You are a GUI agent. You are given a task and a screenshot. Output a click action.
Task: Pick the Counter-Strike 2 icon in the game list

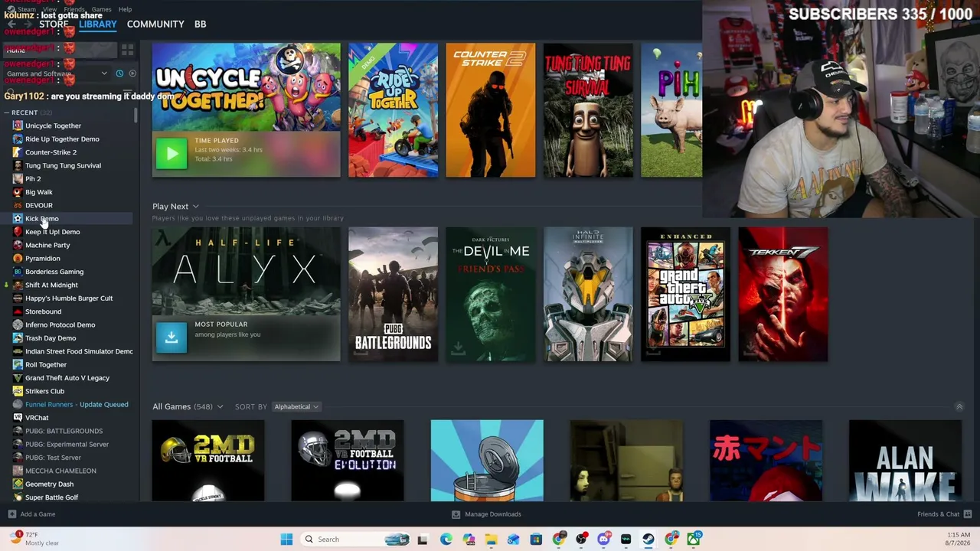click(x=18, y=152)
